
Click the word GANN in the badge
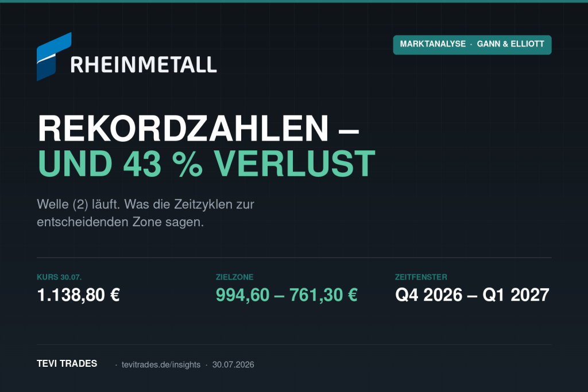point(489,44)
